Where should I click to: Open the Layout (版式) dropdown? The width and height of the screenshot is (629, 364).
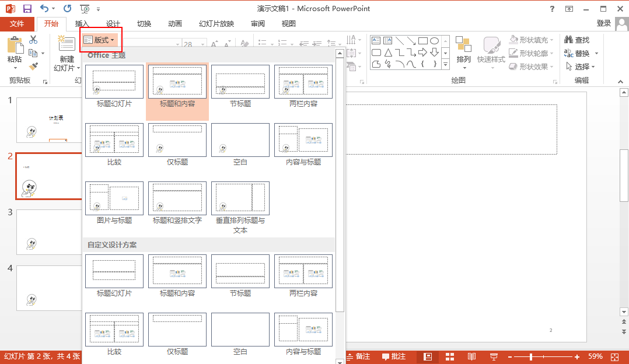click(x=100, y=40)
